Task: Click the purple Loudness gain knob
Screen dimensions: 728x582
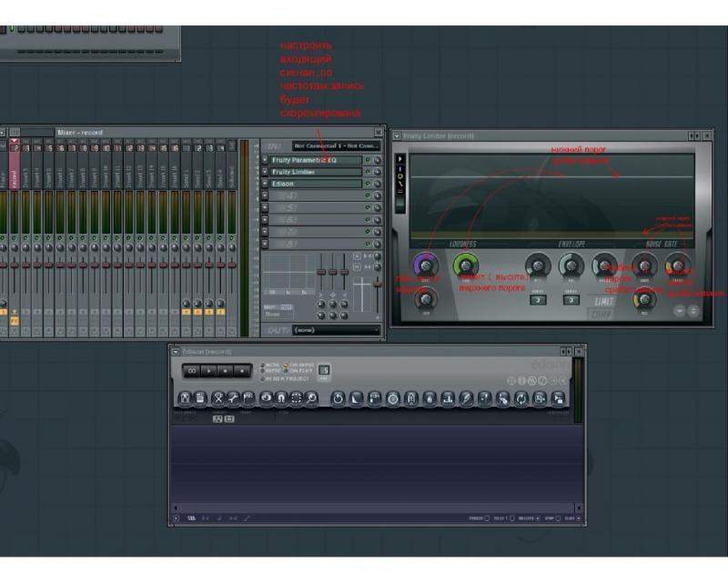Action: coord(424,265)
